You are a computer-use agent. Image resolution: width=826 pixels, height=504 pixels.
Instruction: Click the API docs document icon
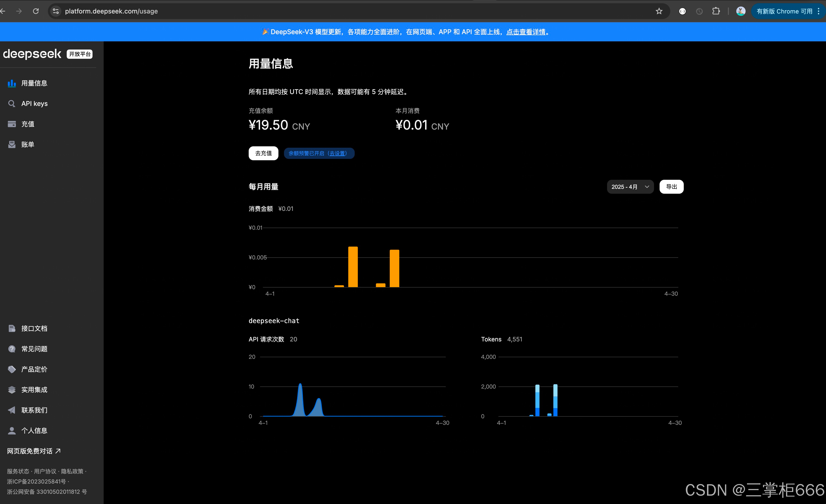coord(12,328)
